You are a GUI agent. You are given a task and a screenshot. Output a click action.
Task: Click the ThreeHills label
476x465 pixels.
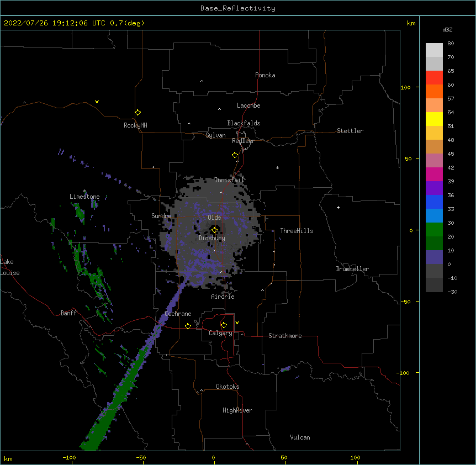[297, 231]
